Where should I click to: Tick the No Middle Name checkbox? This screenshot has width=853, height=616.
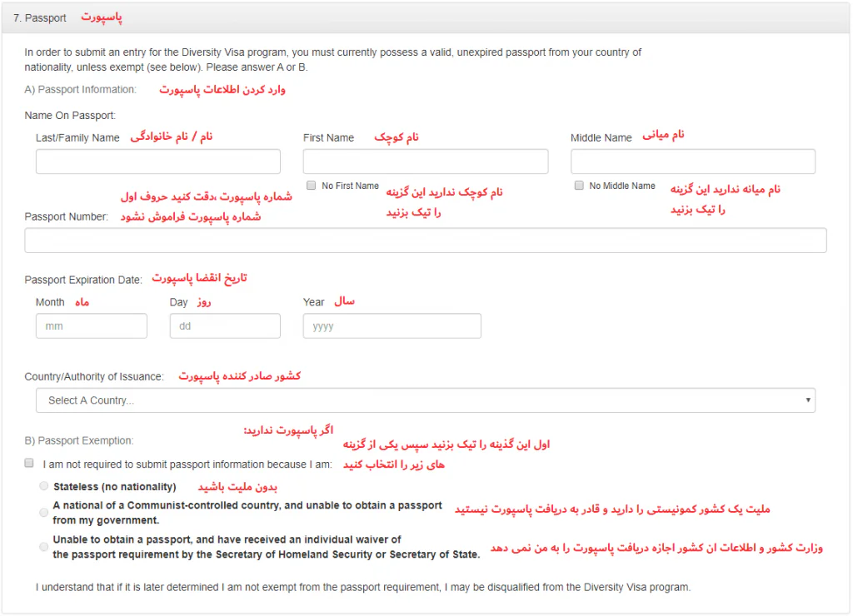coord(579,186)
